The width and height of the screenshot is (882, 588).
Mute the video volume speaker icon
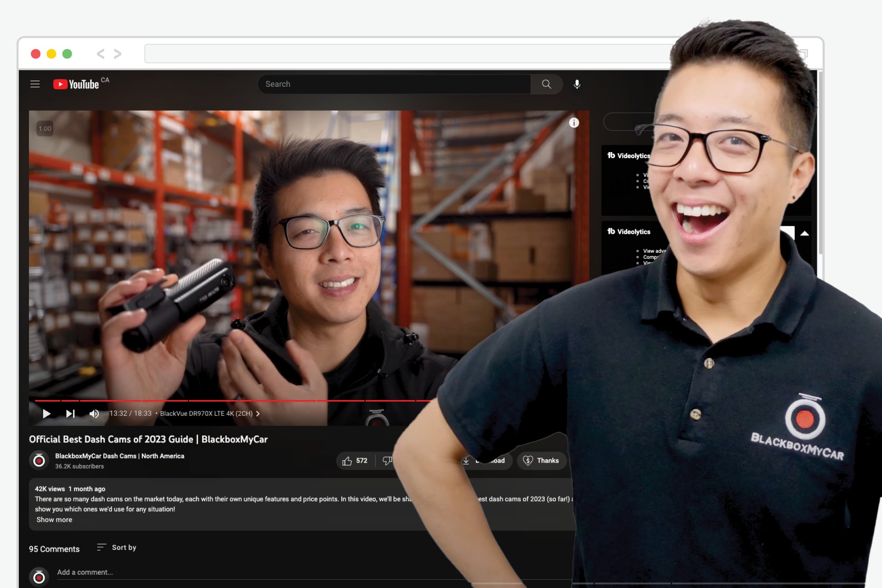pyautogui.click(x=94, y=413)
